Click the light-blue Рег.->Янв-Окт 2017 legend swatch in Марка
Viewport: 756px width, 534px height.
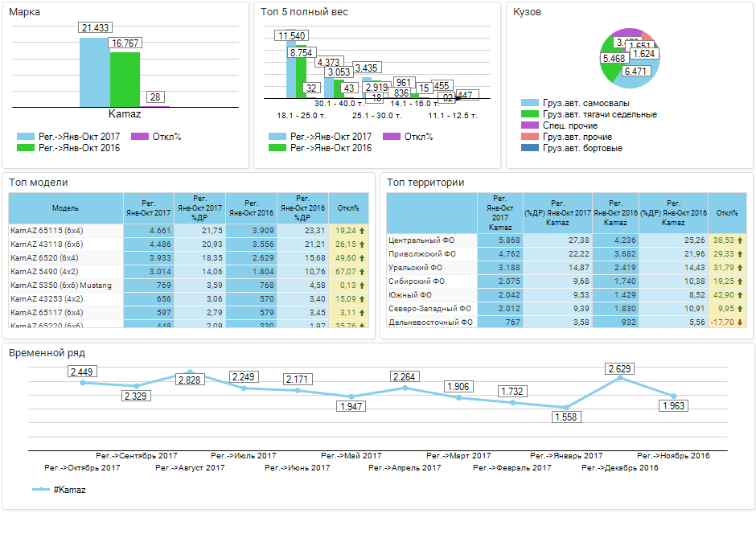coord(26,137)
